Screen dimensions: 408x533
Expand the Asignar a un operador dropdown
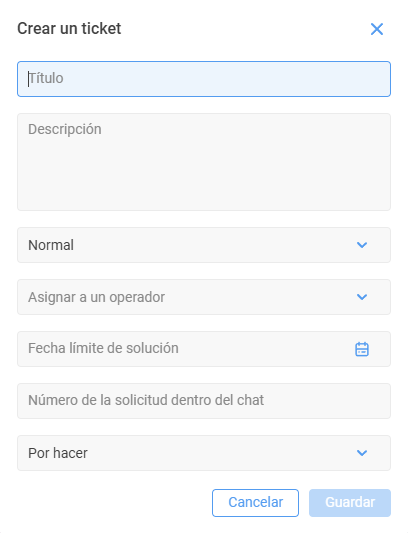pyautogui.click(x=204, y=297)
